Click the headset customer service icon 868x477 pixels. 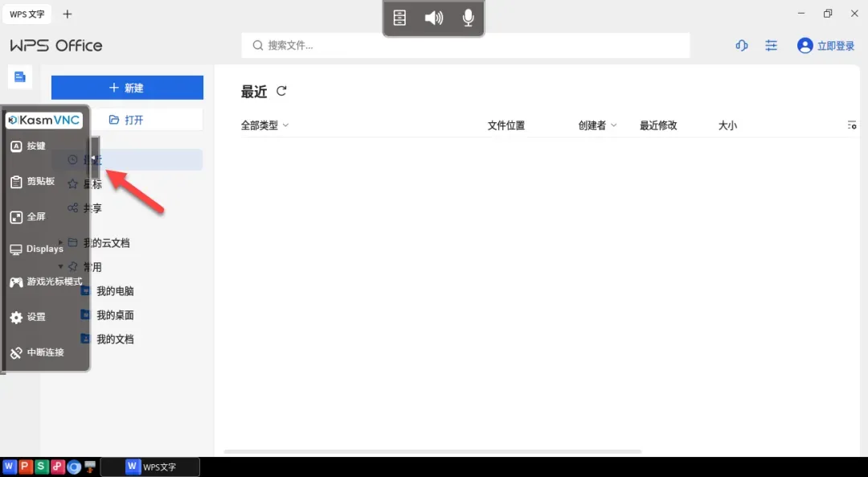pos(742,46)
